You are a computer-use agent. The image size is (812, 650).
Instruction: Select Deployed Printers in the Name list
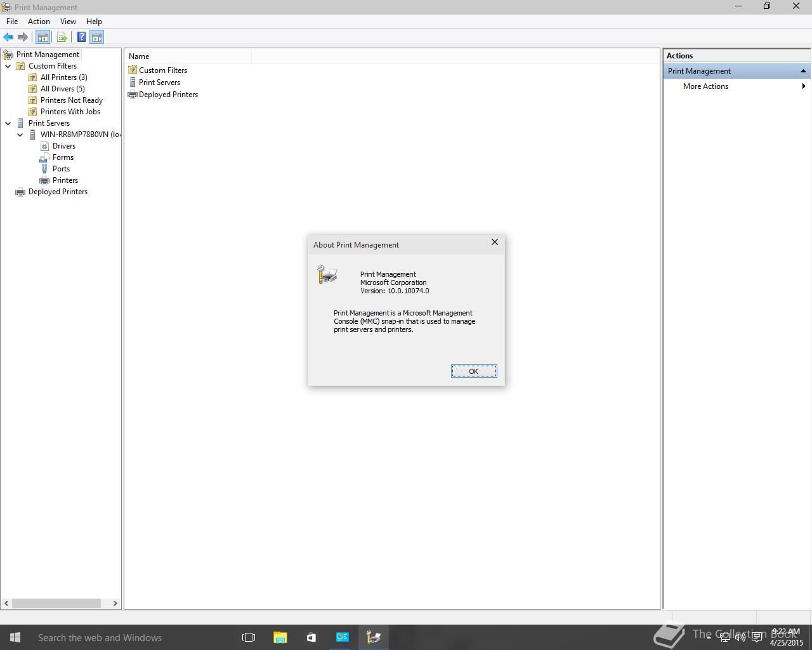tap(168, 95)
